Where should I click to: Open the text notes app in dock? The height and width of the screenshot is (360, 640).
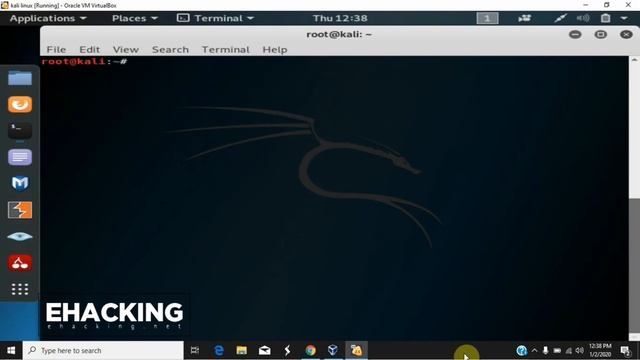pyautogui.click(x=20, y=157)
